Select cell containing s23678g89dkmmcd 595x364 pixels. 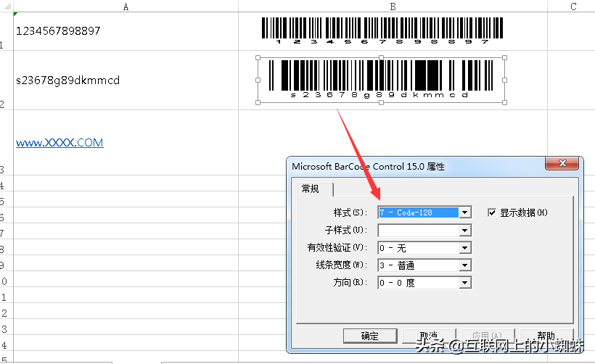click(126, 80)
